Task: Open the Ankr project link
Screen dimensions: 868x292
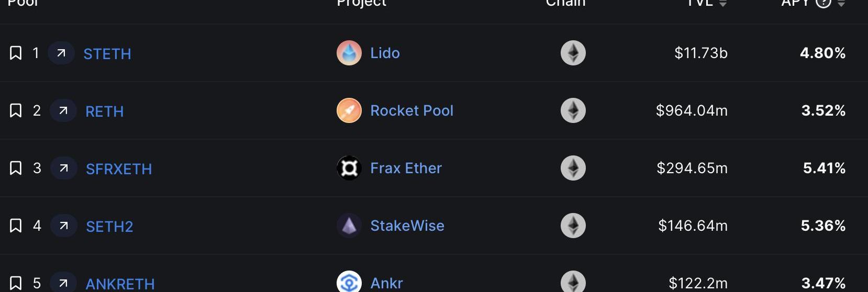Action: 386,283
